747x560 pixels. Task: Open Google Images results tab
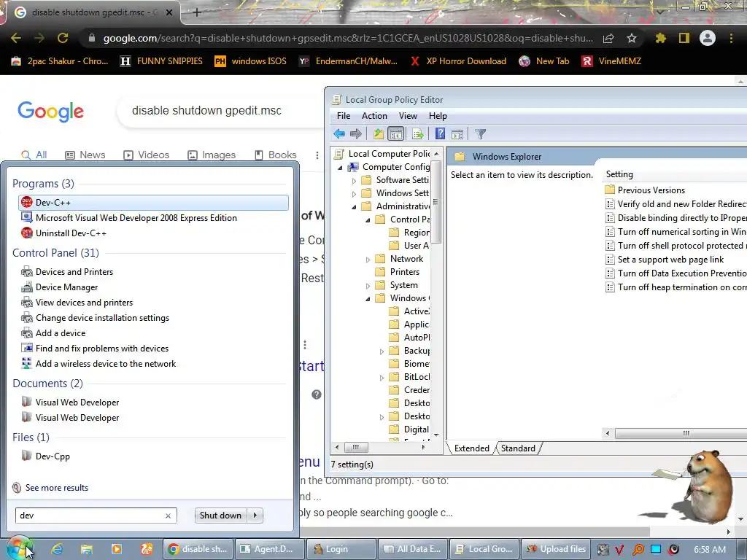coord(212,155)
